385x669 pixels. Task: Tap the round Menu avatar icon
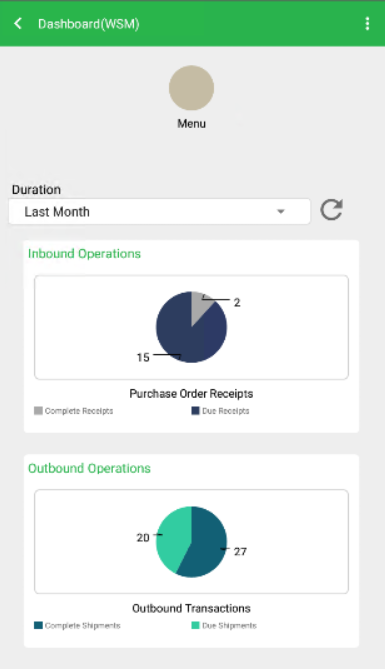191,88
